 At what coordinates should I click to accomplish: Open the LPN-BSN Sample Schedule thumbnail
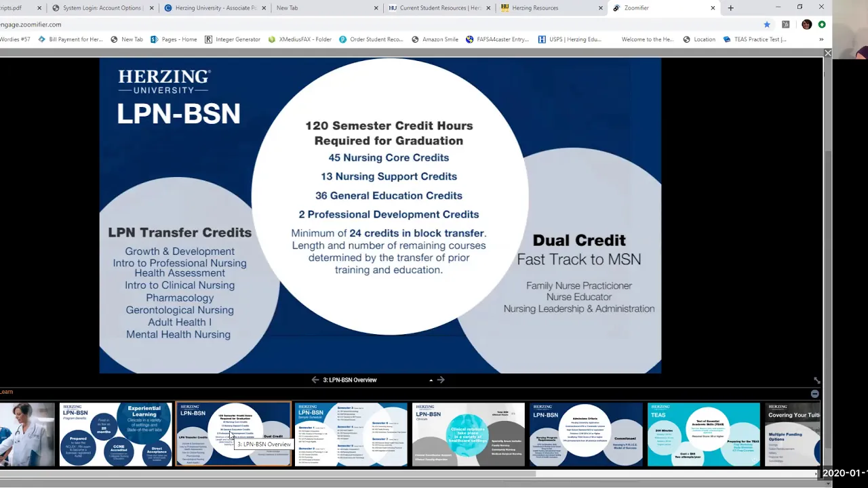[x=351, y=434]
